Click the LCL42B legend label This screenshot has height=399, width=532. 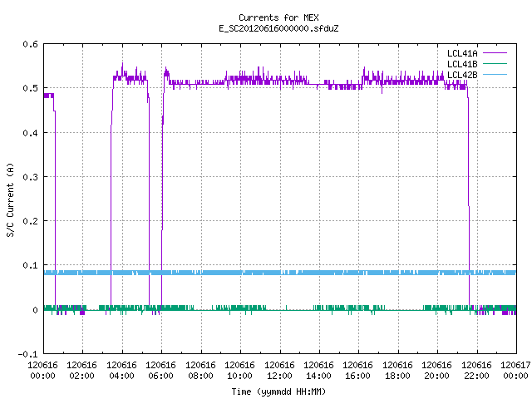pyautogui.click(x=462, y=75)
